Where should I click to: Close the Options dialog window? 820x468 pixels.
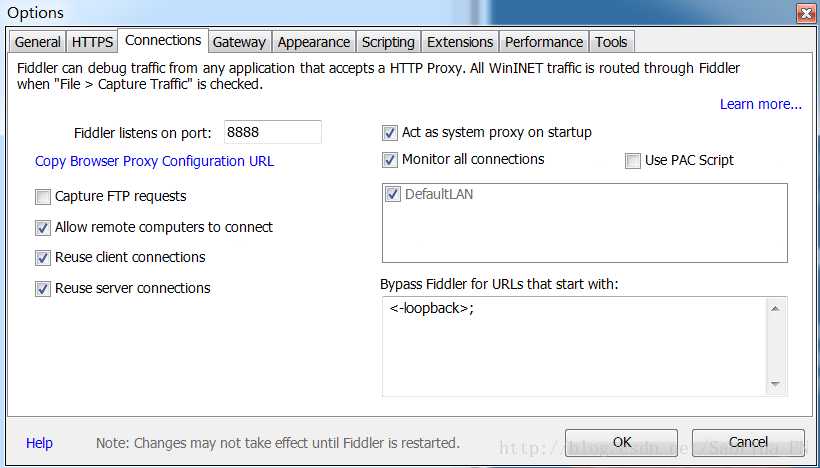coord(804,13)
